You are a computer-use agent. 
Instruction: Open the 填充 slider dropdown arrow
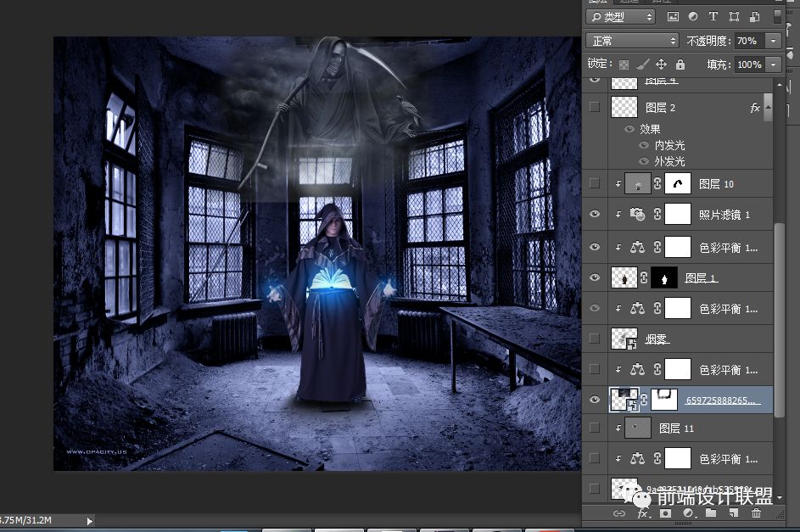774,64
